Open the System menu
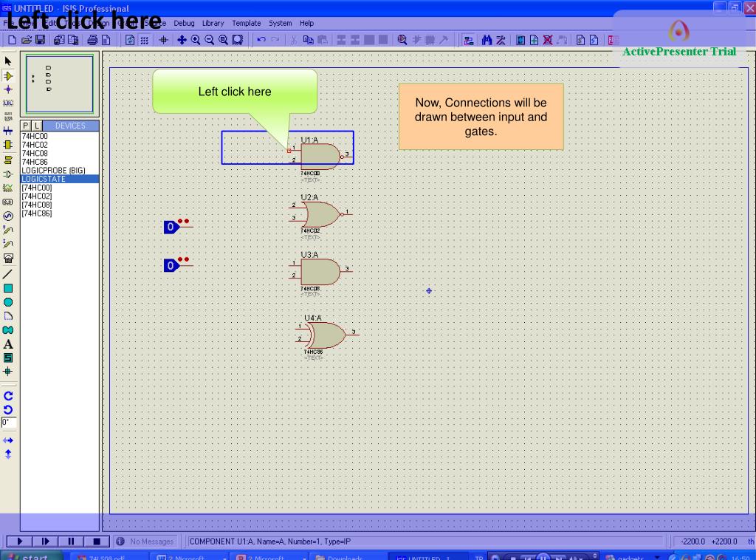 pyautogui.click(x=280, y=23)
